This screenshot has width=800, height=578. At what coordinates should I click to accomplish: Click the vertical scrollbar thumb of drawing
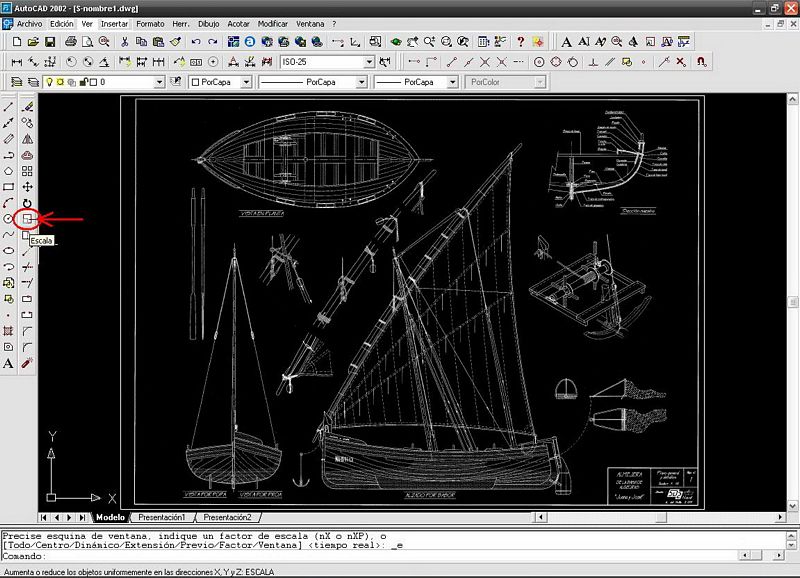792,302
